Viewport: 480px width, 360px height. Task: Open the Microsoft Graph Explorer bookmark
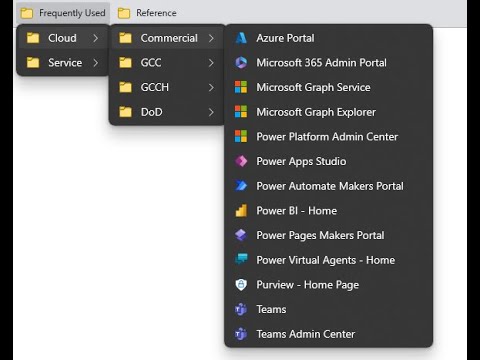coord(329,112)
